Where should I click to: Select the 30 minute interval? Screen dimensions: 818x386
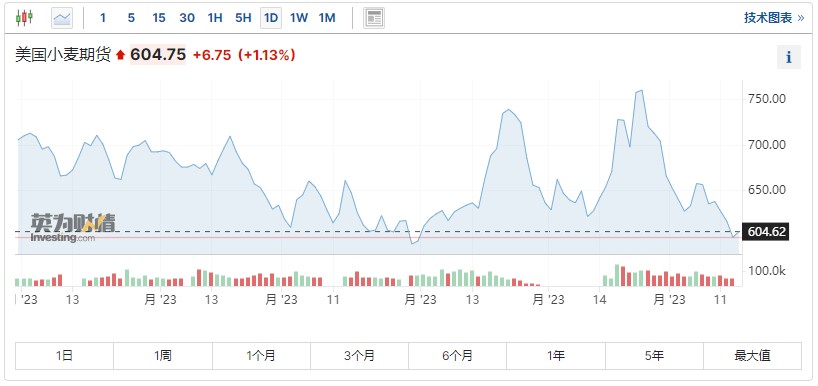point(187,18)
